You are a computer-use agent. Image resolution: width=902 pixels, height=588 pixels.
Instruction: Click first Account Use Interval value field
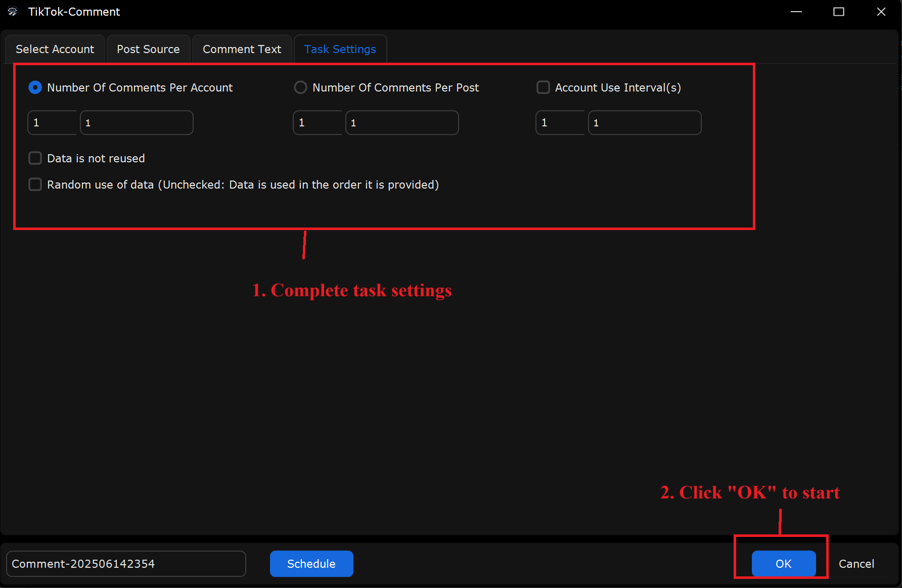coord(560,123)
